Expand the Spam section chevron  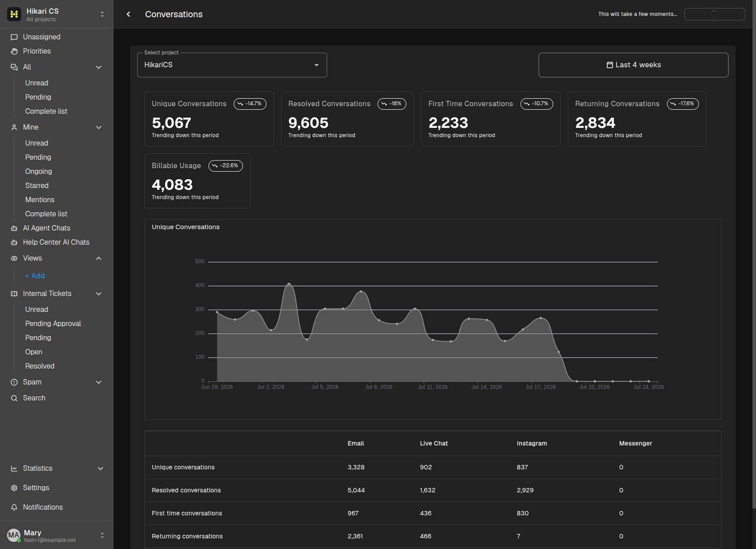[99, 382]
